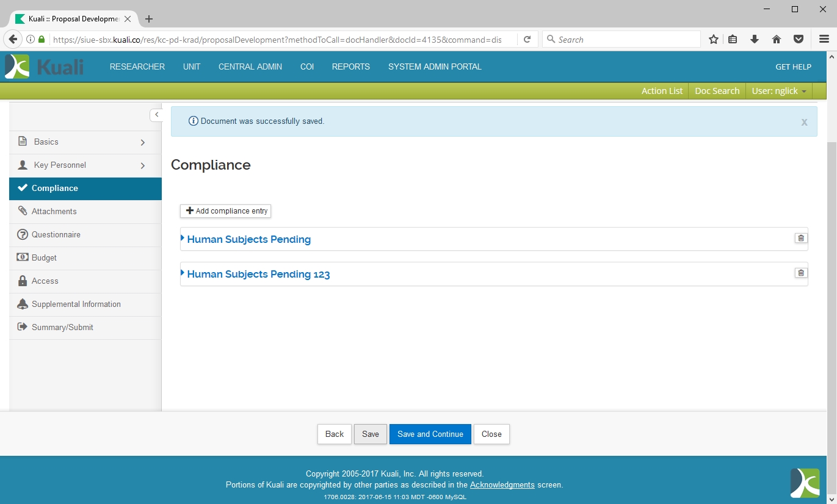Select Budget in the sidebar
The height and width of the screenshot is (504, 837).
pyautogui.click(x=44, y=258)
